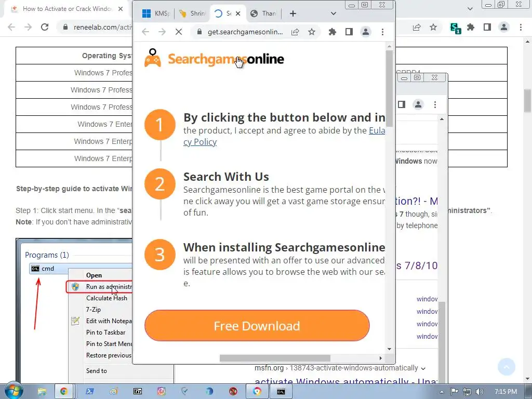Click the get.searchgamesonline address bar

(245, 32)
